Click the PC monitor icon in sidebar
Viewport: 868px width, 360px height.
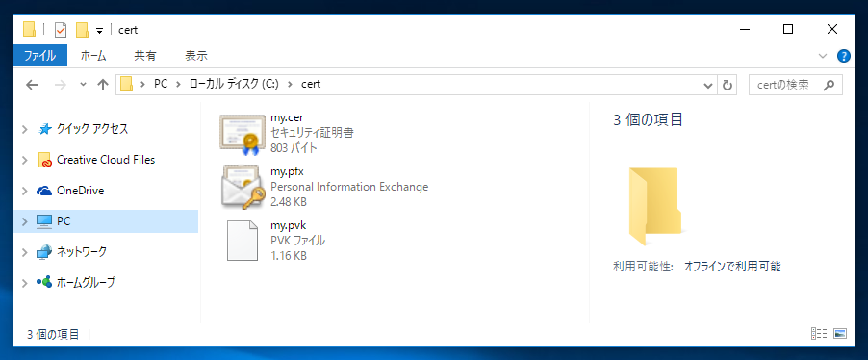[44, 221]
